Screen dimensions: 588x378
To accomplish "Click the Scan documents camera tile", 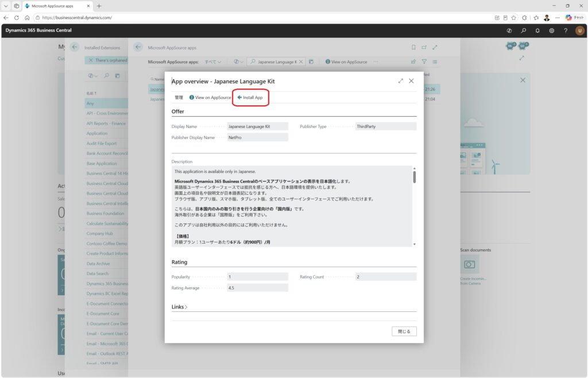I will click(x=470, y=265).
